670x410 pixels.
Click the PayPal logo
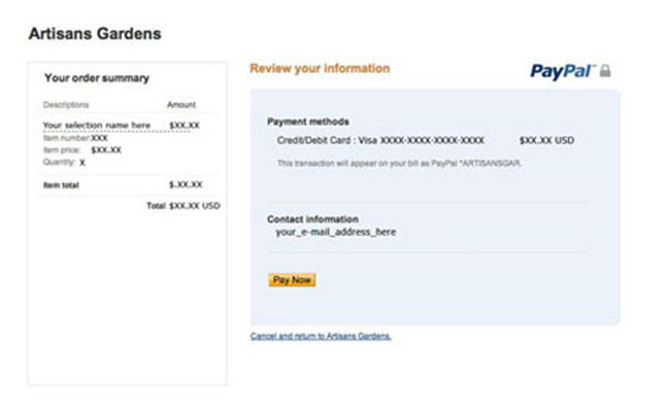point(562,71)
